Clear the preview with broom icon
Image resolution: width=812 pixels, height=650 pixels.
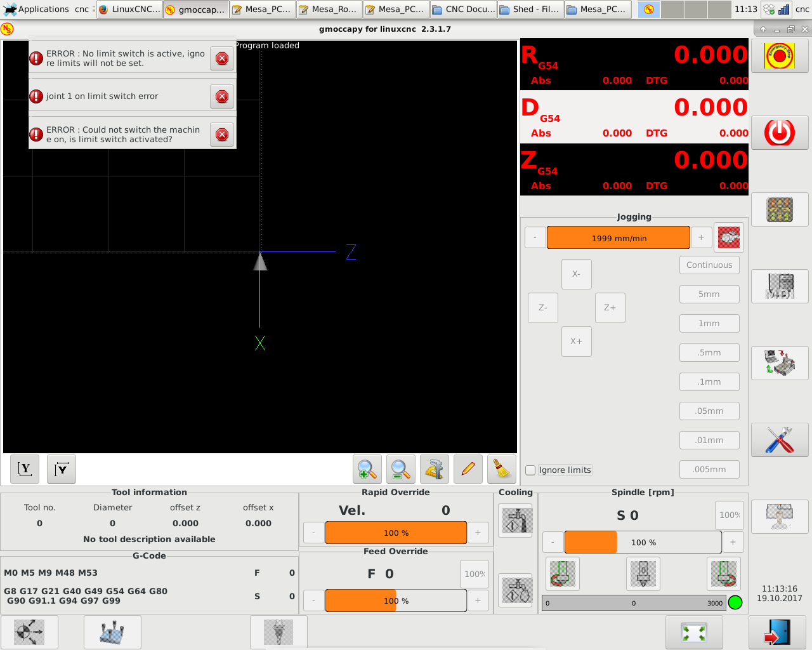tap(502, 470)
